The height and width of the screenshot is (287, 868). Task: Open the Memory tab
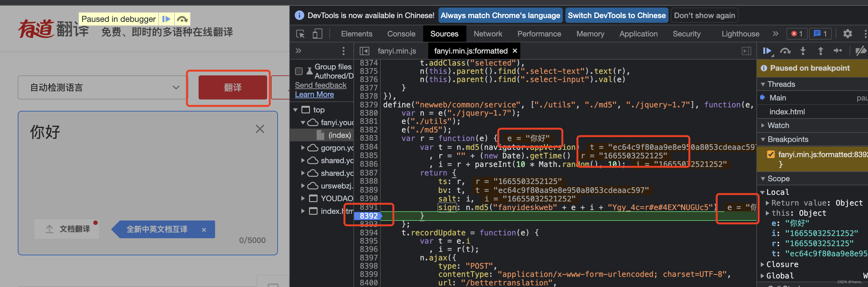[590, 34]
